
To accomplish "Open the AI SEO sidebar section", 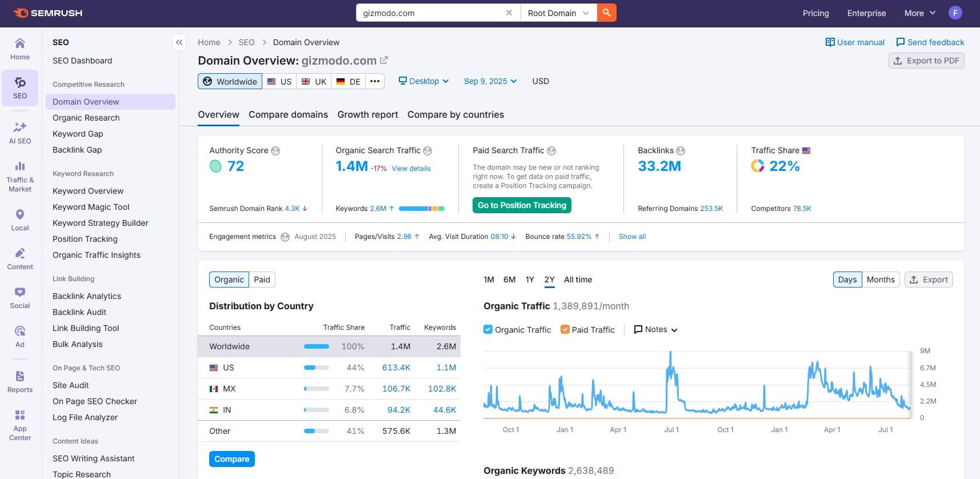I will (20, 133).
